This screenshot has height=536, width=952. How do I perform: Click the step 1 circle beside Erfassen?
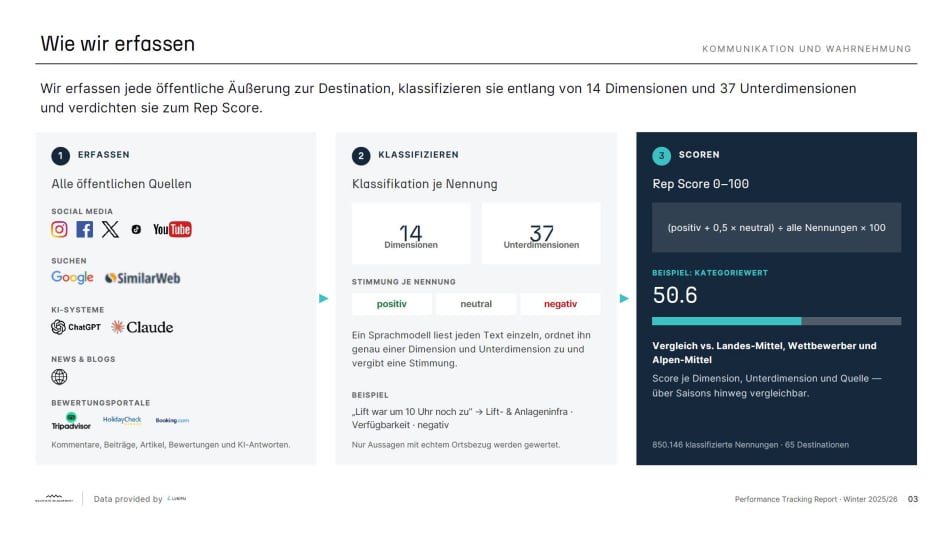tap(60, 156)
